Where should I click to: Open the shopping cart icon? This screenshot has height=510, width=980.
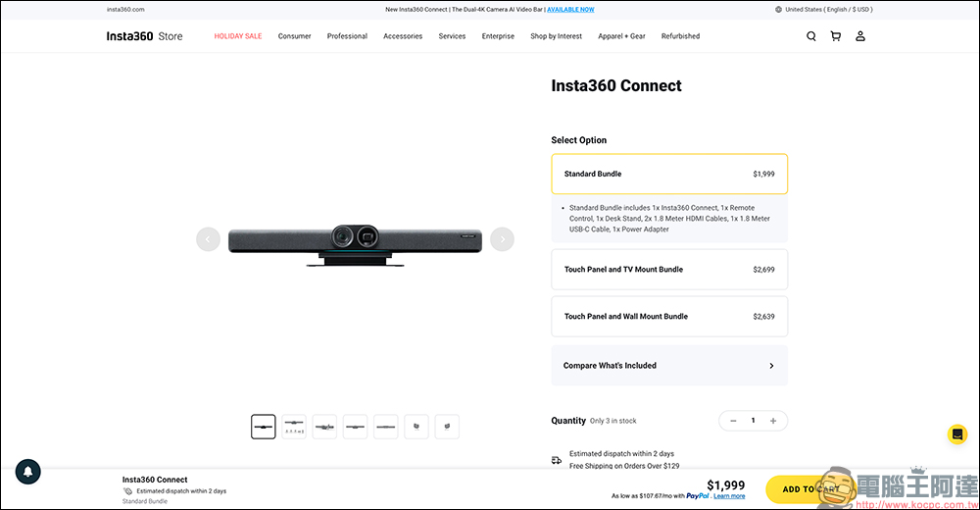click(x=836, y=36)
